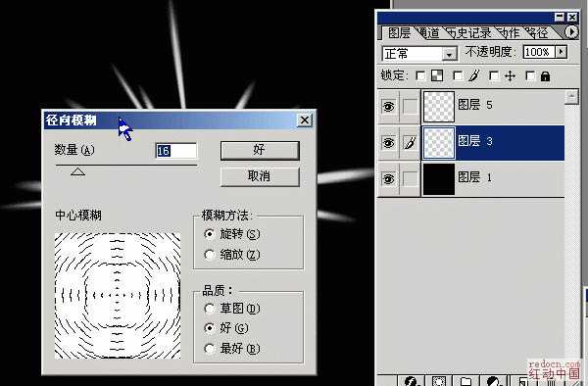Switch to the 路径 tab
This screenshot has height=386, width=588.
(x=537, y=33)
